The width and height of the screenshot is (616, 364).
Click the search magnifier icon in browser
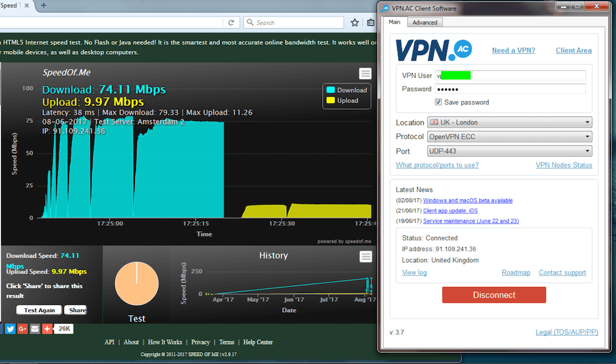click(x=250, y=22)
